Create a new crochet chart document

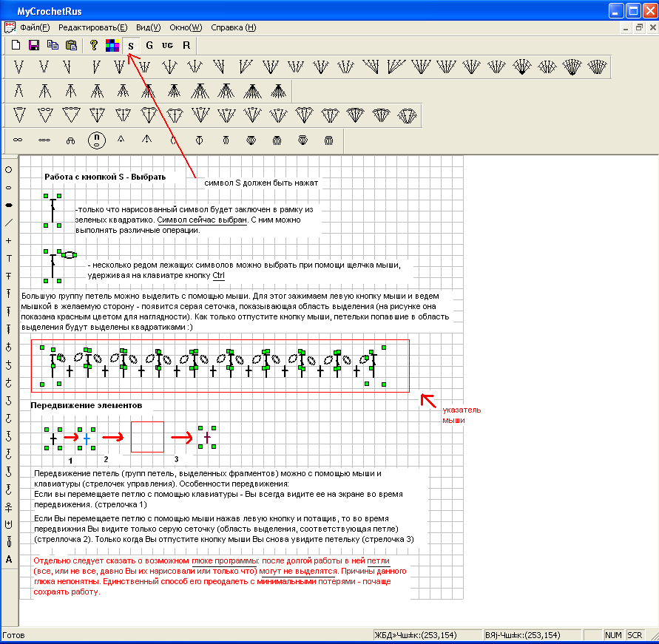coord(16,45)
